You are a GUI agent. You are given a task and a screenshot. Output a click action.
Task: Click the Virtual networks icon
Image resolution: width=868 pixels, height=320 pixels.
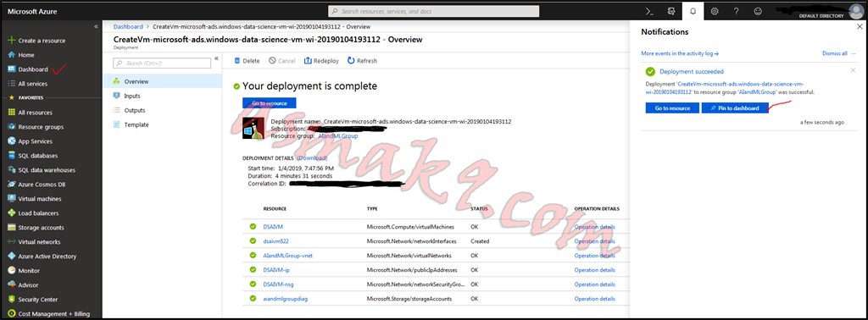[11, 241]
